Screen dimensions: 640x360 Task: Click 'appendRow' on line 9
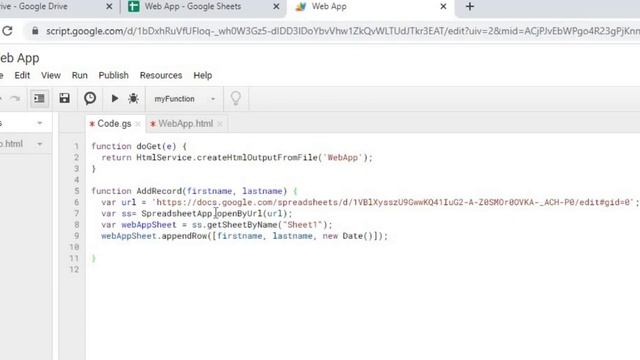(x=184, y=236)
